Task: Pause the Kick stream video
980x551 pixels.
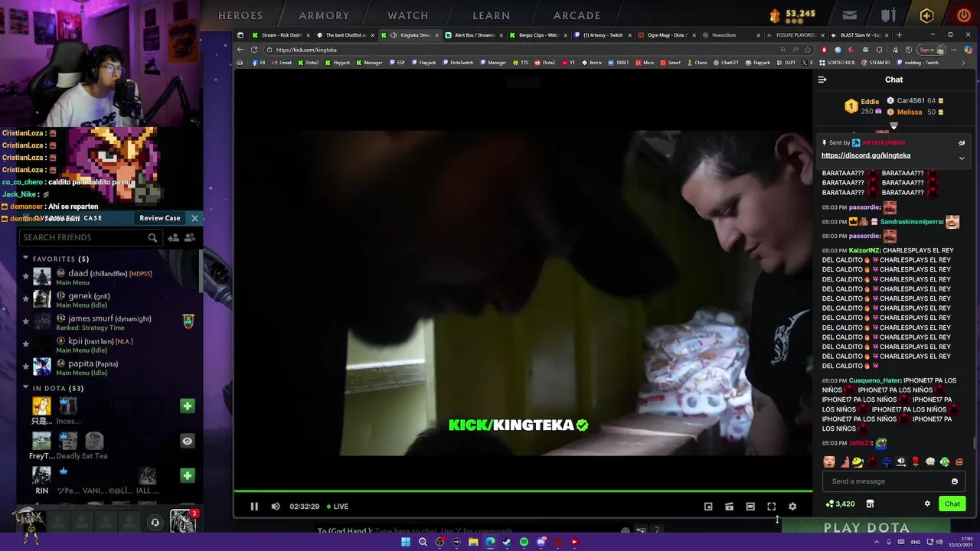Action: point(254,506)
